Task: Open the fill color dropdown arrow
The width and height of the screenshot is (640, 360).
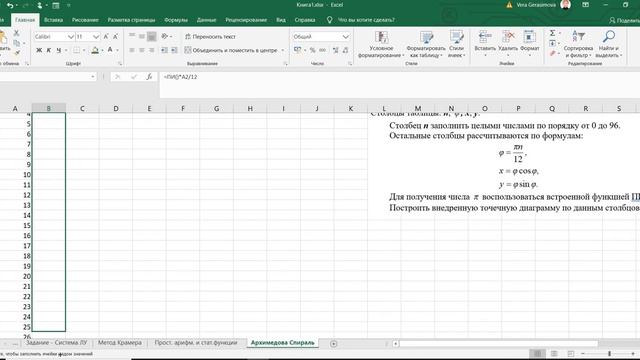Action: tap(102, 50)
